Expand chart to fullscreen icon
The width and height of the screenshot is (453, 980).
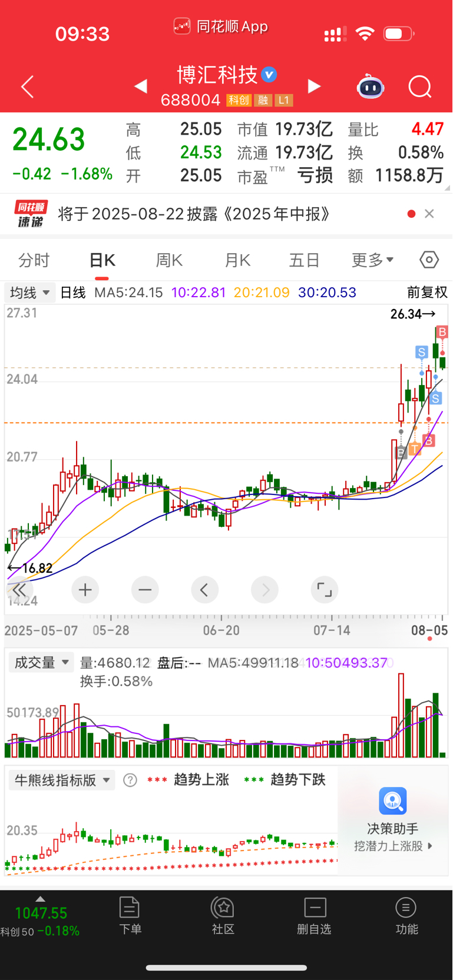point(325,590)
